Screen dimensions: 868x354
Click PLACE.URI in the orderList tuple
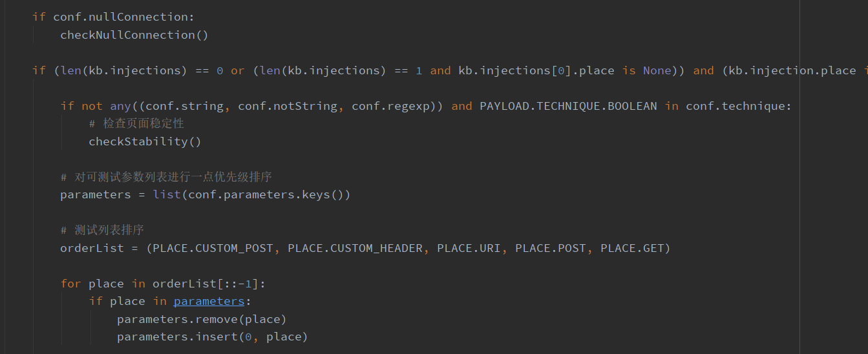pyautogui.click(x=469, y=248)
